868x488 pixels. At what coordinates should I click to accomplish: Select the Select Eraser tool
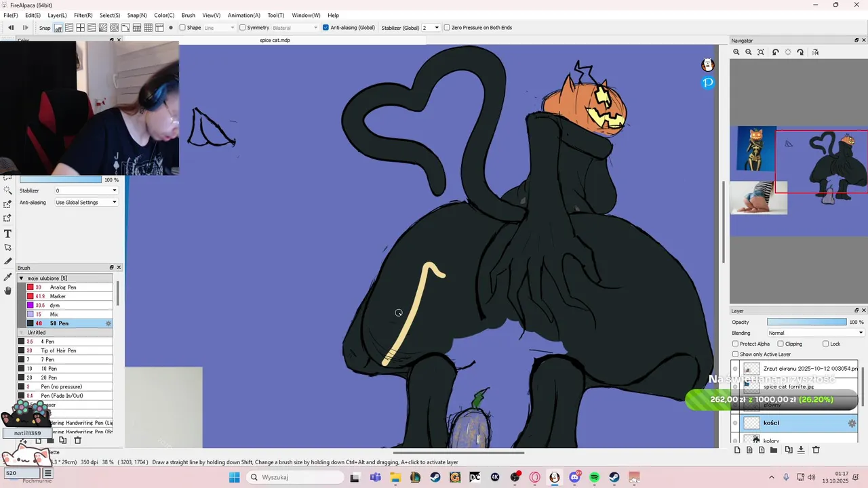coord(7,218)
